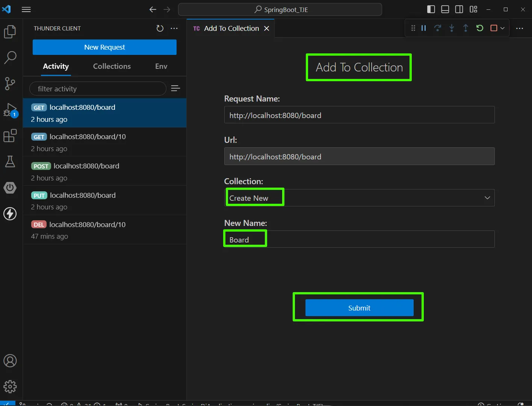Screen dimensions: 532x406
Task: Open Run and Debug view
Action: (10, 110)
